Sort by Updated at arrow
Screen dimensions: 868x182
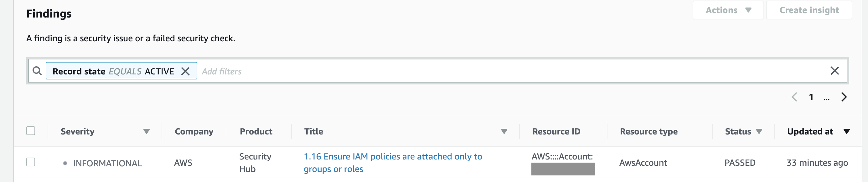(846, 131)
